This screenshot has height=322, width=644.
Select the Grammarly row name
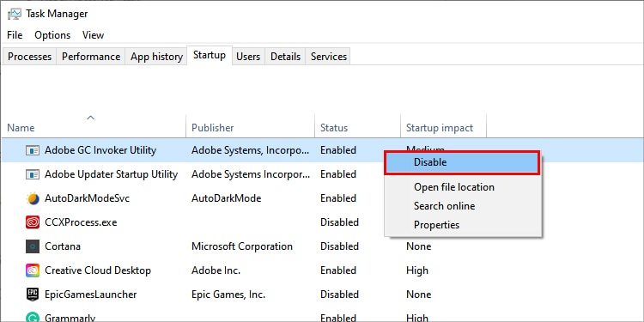70,318
